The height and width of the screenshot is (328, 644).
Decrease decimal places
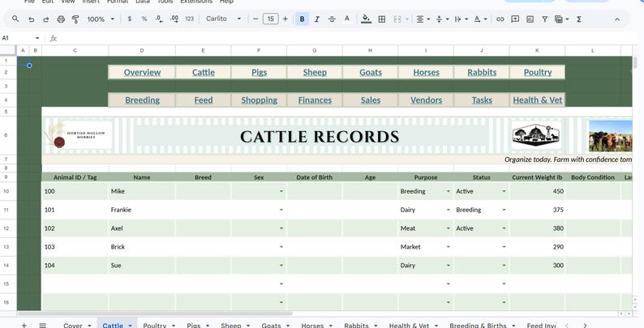159,19
